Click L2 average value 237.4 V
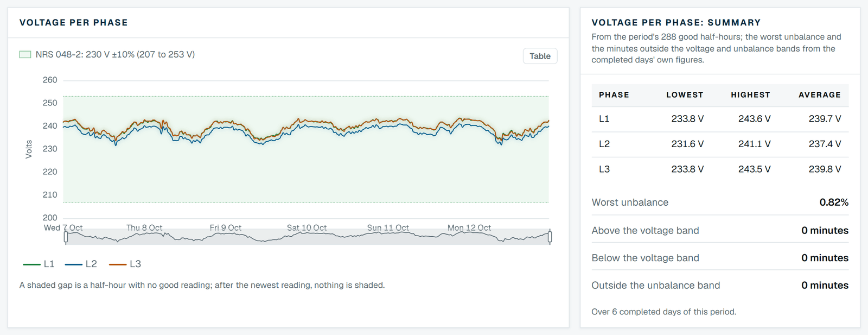The width and height of the screenshot is (868, 335). click(x=825, y=144)
